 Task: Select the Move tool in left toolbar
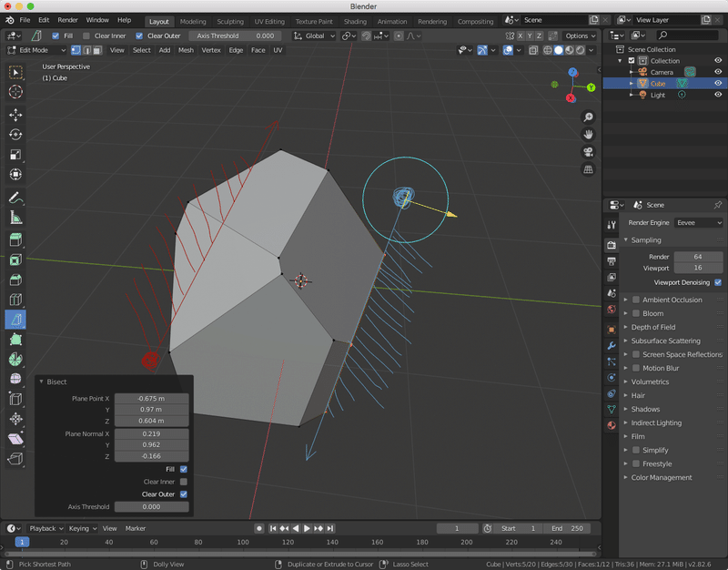tap(15, 115)
